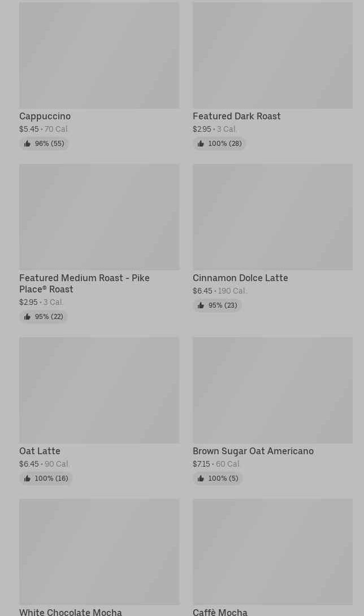Screen dimensions: 364x616
Task: Select the Cappuccino title link
Action: click(x=45, y=116)
